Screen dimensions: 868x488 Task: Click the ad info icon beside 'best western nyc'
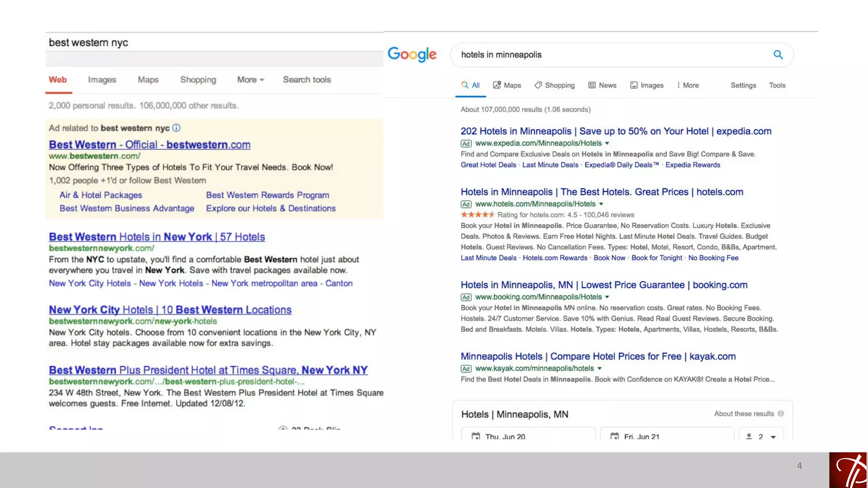[x=176, y=128]
